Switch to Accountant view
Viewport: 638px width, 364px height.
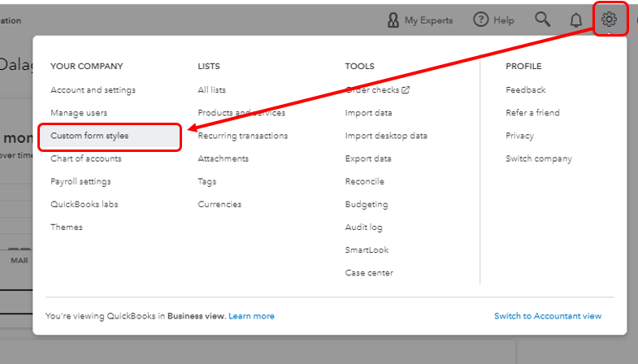pyautogui.click(x=548, y=316)
